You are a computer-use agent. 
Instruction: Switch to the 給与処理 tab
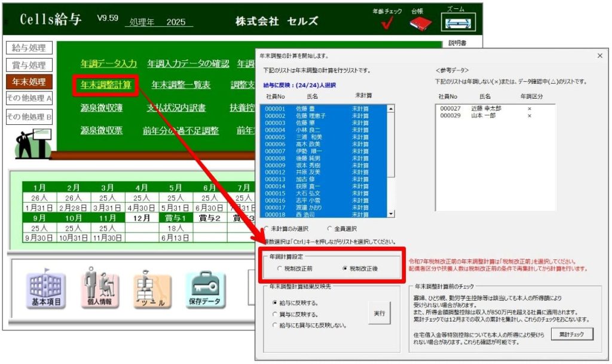point(29,48)
